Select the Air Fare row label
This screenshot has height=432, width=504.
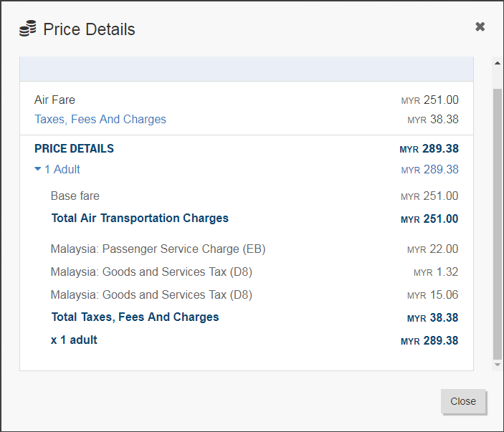[54, 100]
